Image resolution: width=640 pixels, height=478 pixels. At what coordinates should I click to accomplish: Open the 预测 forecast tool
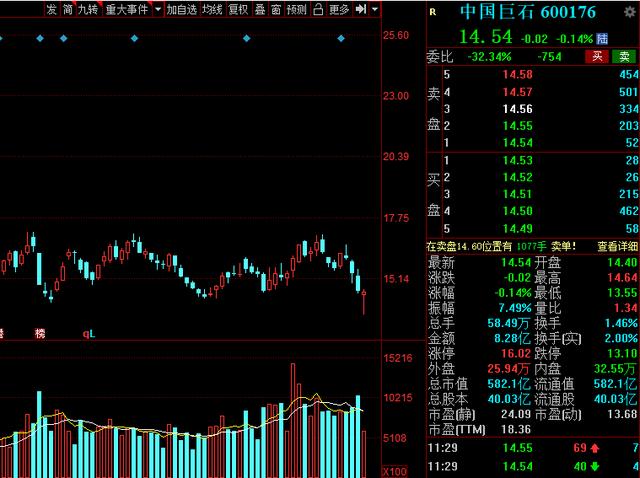pyautogui.click(x=297, y=9)
